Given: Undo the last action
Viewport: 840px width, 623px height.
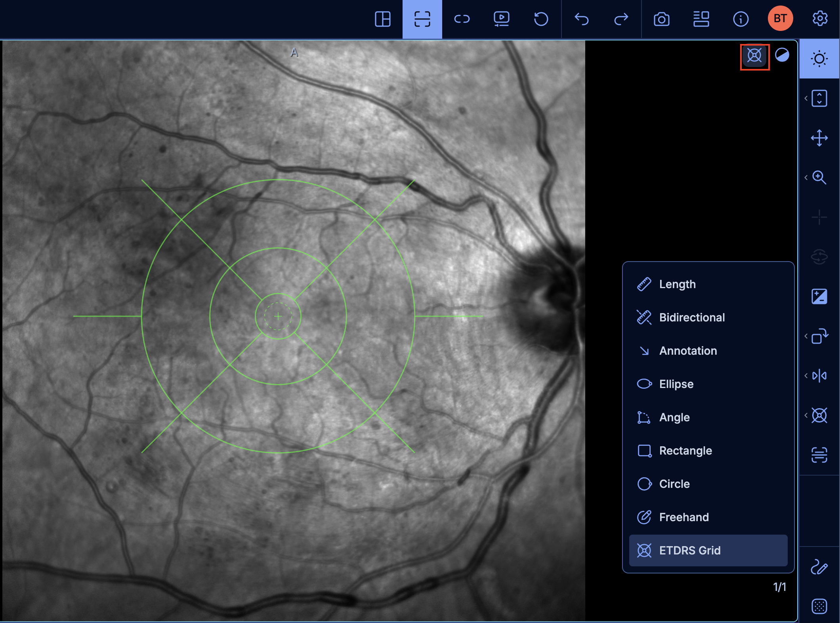Looking at the screenshot, I should [582, 19].
